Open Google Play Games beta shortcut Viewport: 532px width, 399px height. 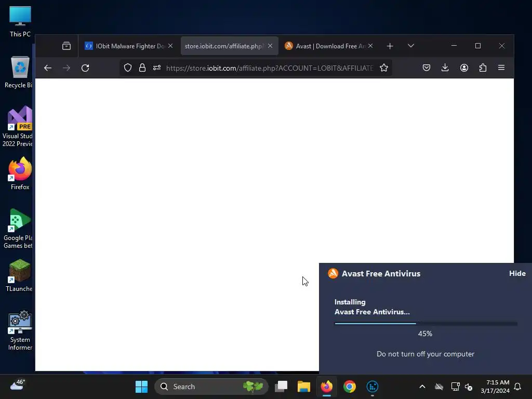18,229
